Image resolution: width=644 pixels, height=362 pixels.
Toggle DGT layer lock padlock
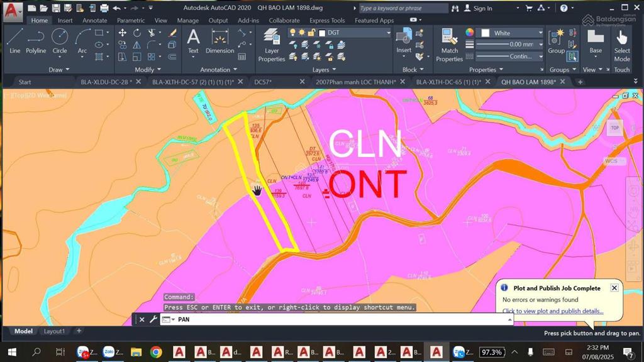pyautogui.click(x=312, y=33)
